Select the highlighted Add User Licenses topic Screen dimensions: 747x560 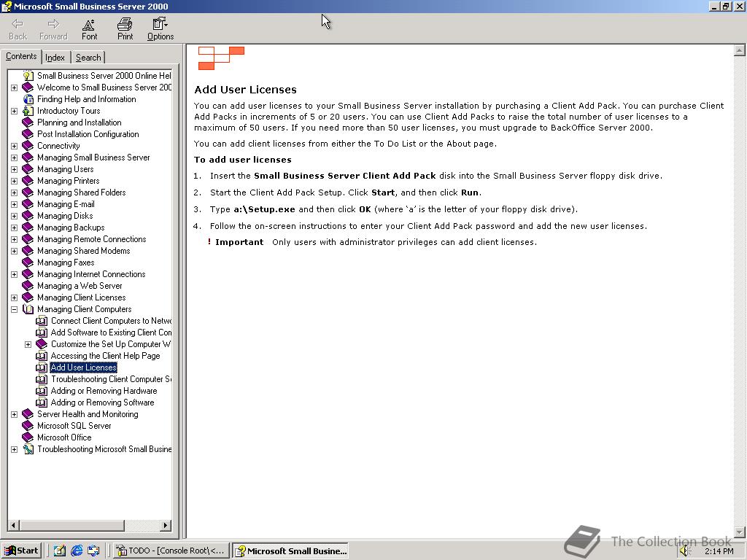pos(83,367)
